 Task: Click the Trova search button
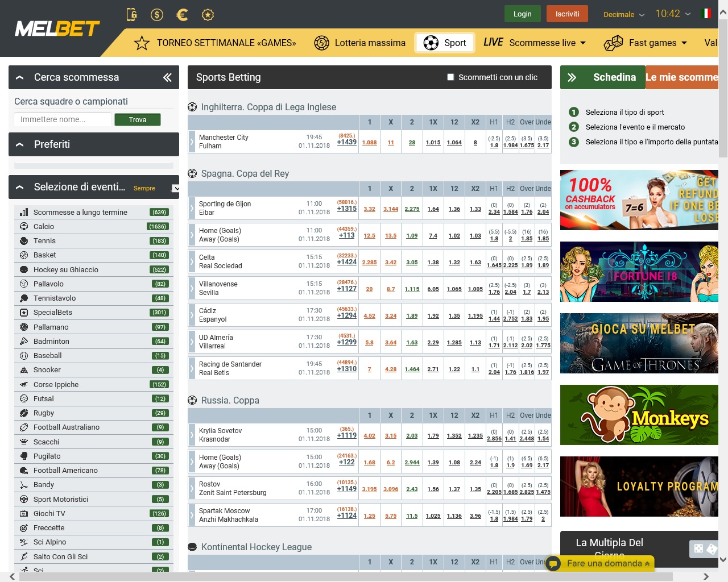point(137,119)
